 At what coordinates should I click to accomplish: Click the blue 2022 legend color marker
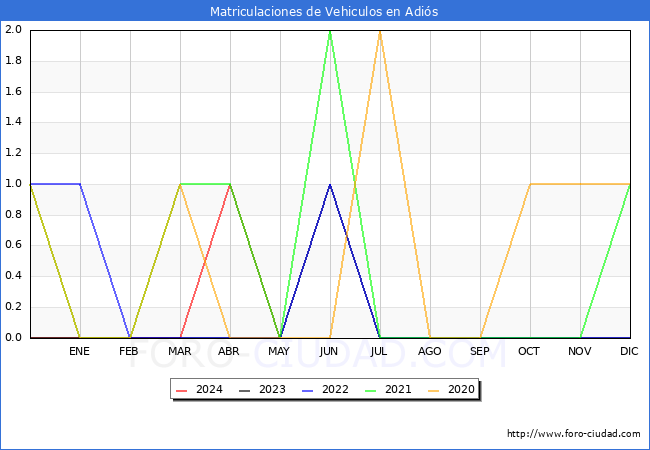coord(308,390)
